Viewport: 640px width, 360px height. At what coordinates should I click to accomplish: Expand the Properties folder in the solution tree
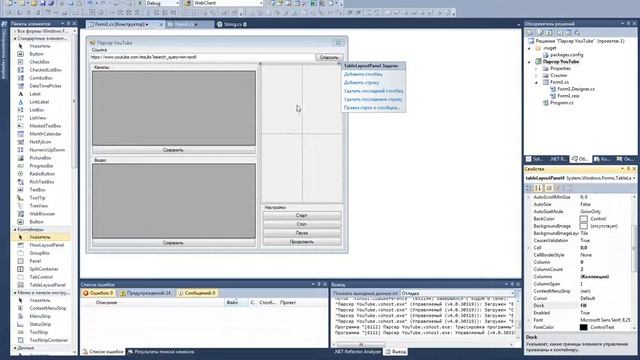[536, 69]
